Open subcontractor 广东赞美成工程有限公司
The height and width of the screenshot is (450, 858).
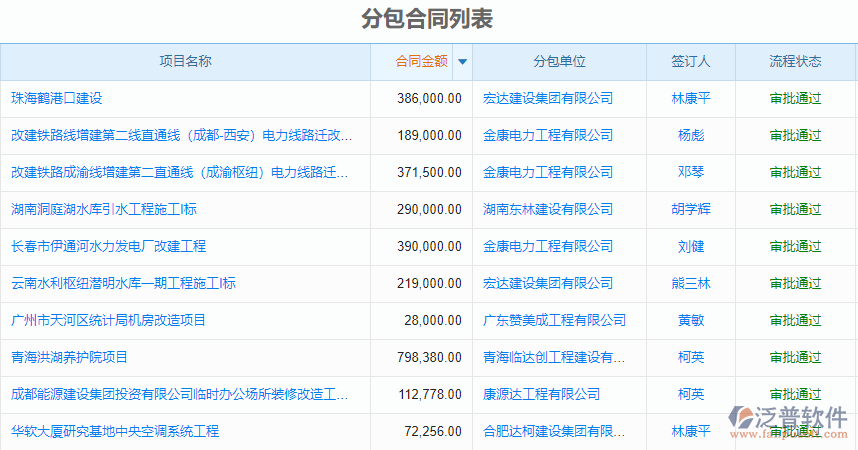point(554,320)
